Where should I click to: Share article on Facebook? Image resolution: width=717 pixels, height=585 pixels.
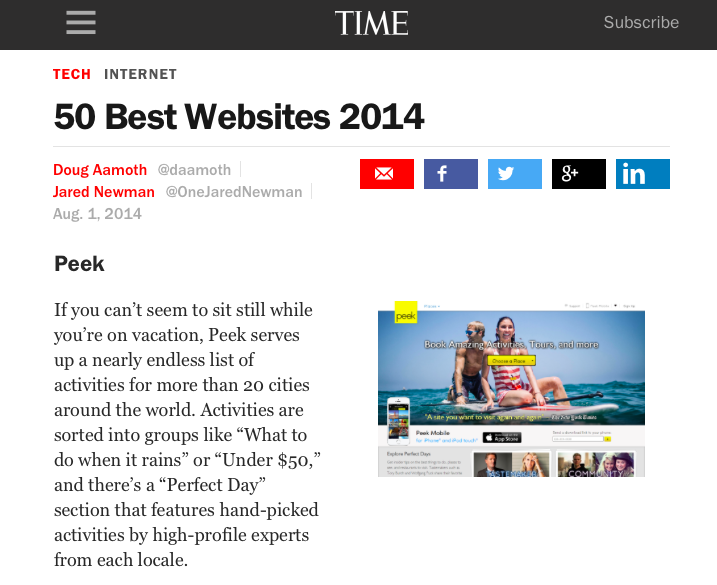451,174
